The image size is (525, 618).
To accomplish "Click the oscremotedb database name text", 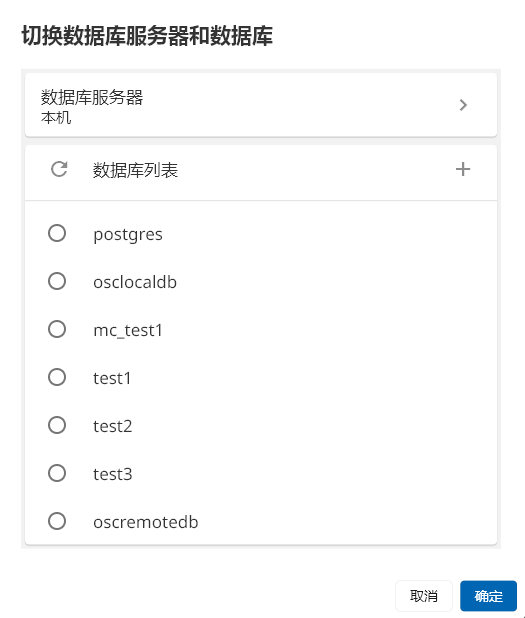I will click(145, 522).
